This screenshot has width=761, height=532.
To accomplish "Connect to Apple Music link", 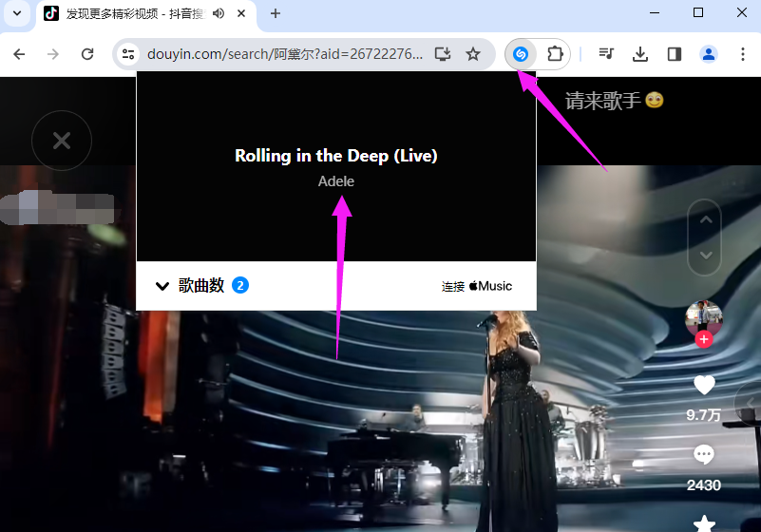I will click(x=477, y=286).
